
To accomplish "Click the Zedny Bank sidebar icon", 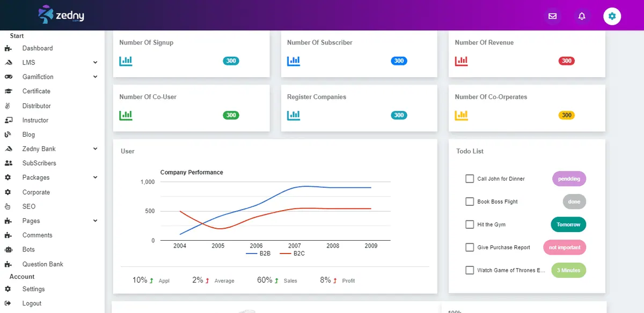I will point(8,149).
